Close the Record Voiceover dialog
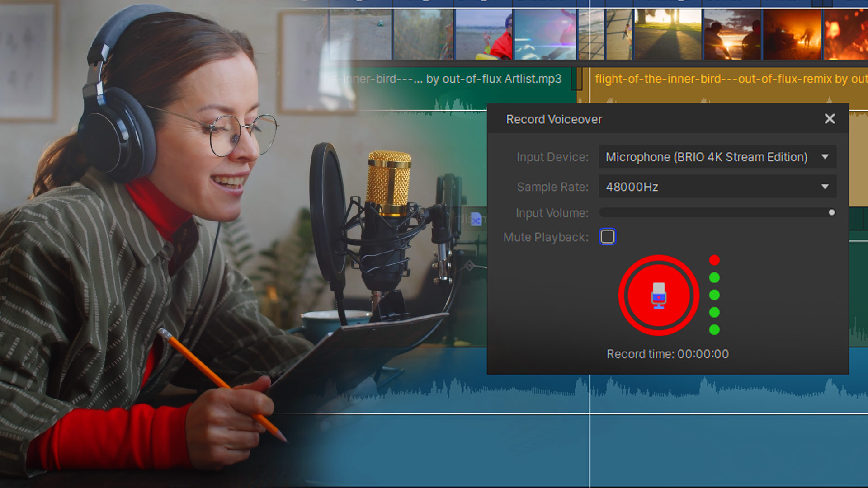The height and width of the screenshot is (488, 868). (x=830, y=119)
